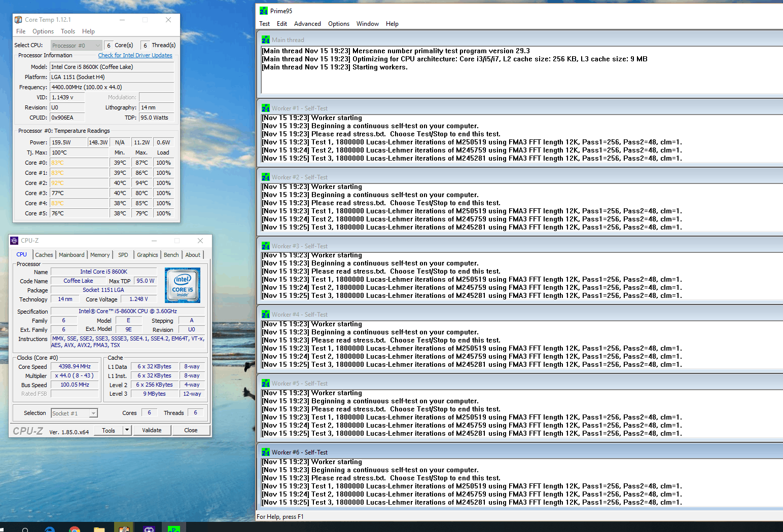Click the Bus Speed value 100.05 MHz

pos(75,385)
